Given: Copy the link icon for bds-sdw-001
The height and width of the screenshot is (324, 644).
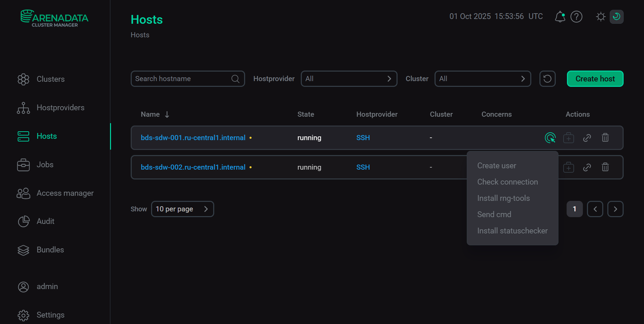Looking at the screenshot, I should (x=587, y=137).
